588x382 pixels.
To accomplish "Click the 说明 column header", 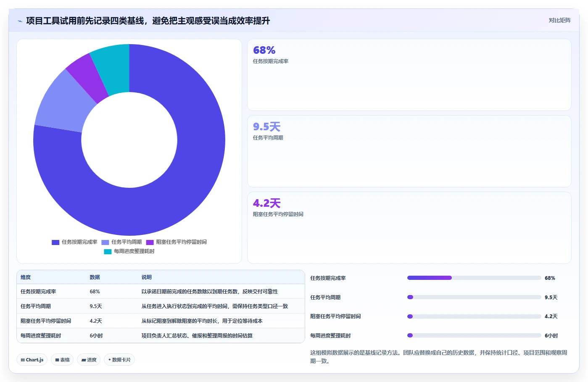I will click(146, 277).
